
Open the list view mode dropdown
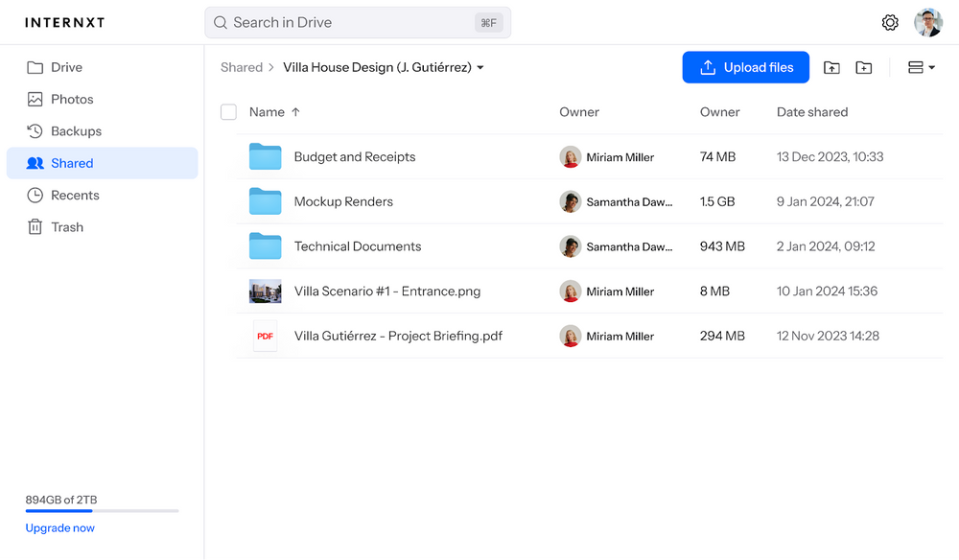[x=921, y=67]
